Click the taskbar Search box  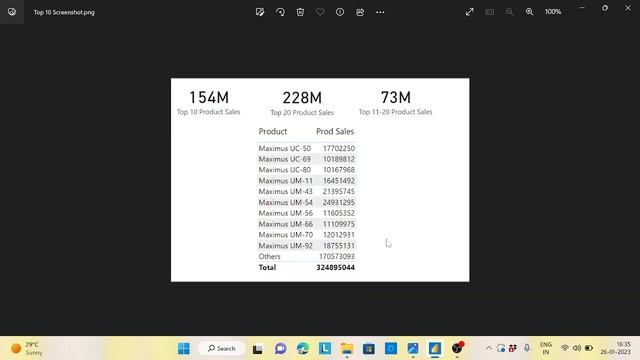click(x=222, y=349)
